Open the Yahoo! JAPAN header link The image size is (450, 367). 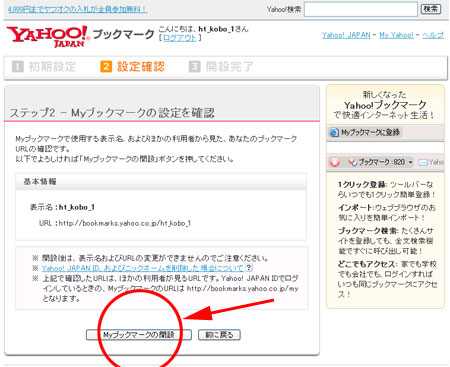pyautogui.click(x=346, y=35)
